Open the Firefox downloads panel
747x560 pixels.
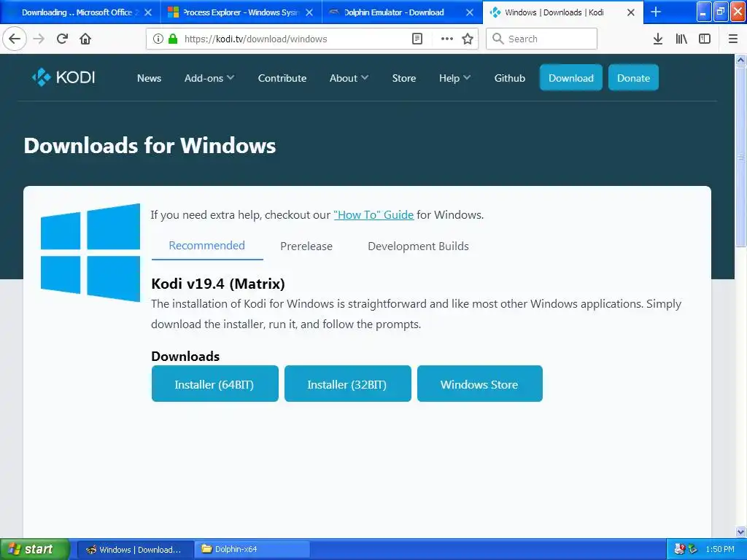[658, 39]
